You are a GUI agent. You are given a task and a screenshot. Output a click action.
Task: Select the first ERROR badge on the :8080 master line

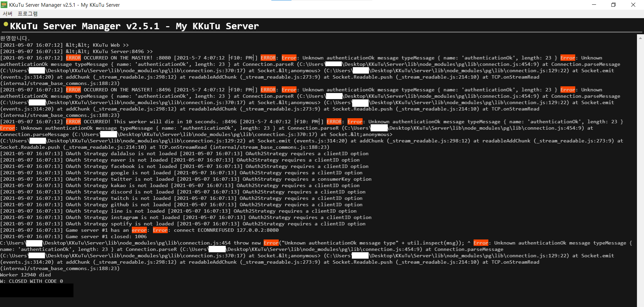pos(73,57)
